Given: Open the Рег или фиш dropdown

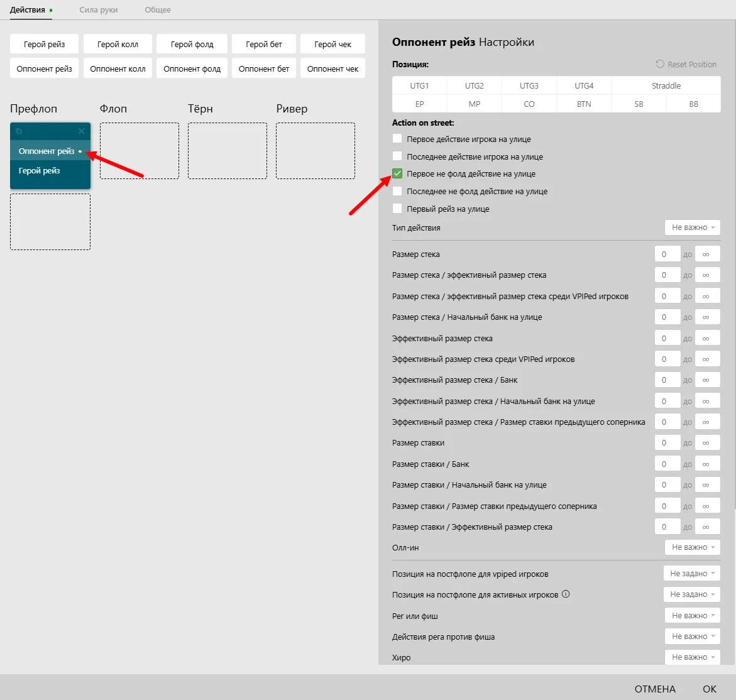Looking at the screenshot, I should coord(693,616).
